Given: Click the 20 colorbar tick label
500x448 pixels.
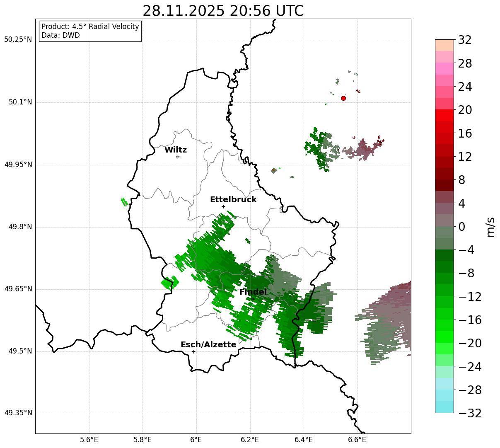Looking at the screenshot, I should click(x=465, y=110).
